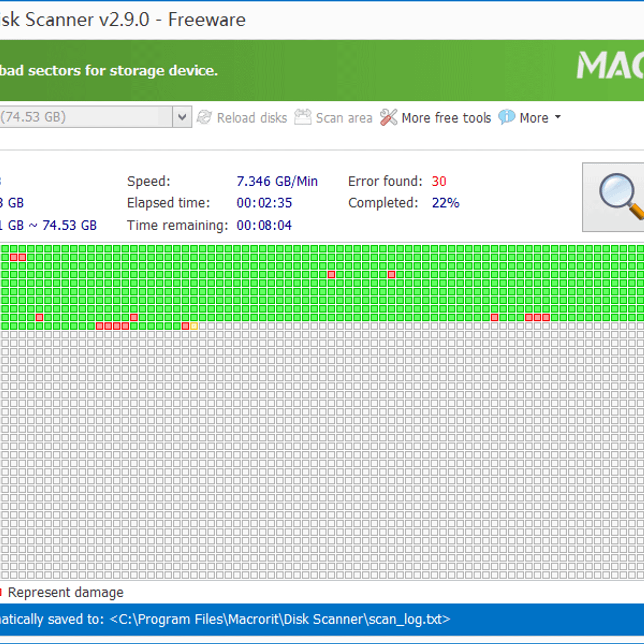Click the Completed 22% value
This screenshot has height=644, width=644.
pyautogui.click(x=445, y=203)
